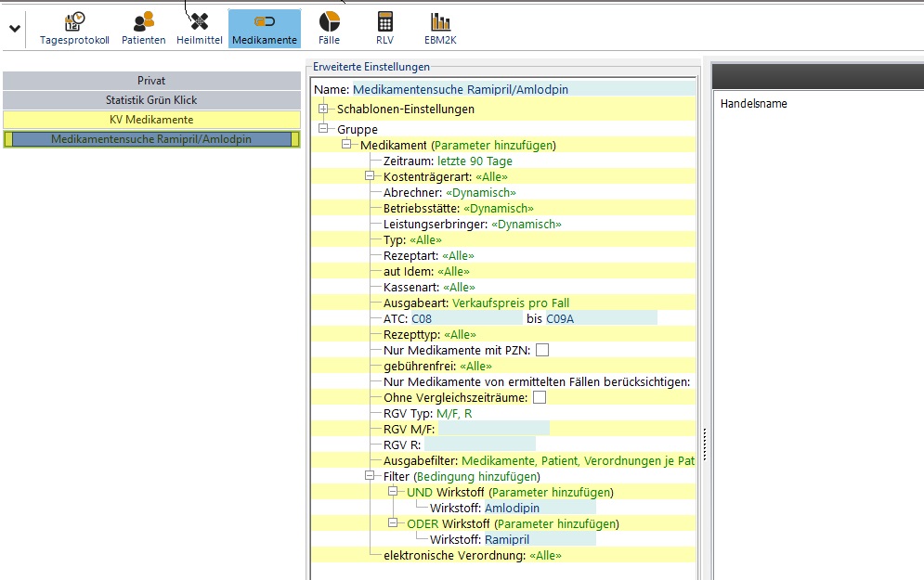Select the Privat list entry
Screen dimensions: 924x580
point(151,81)
